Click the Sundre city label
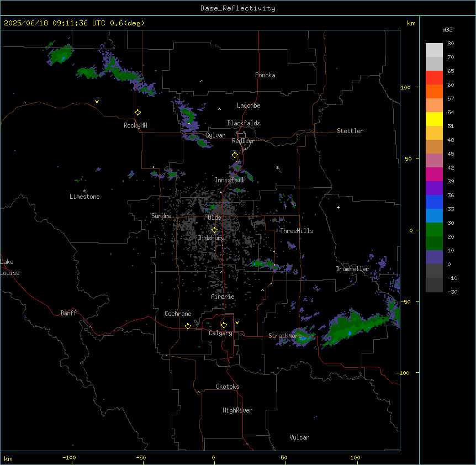476x465 pixels. [x=161, y=216]
